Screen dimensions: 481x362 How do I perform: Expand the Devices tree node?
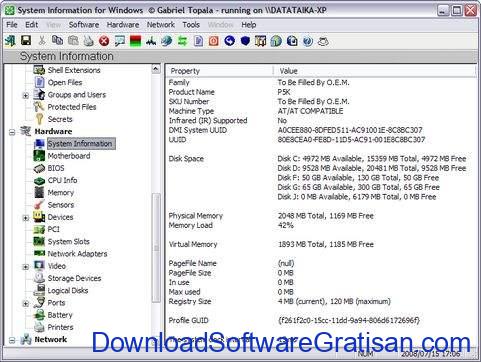pos(26,218)
